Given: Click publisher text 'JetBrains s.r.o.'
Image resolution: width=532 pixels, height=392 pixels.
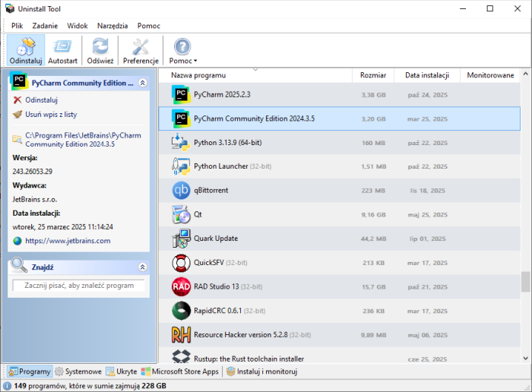Looking at the screenshot, I should [x=35, y=199].
